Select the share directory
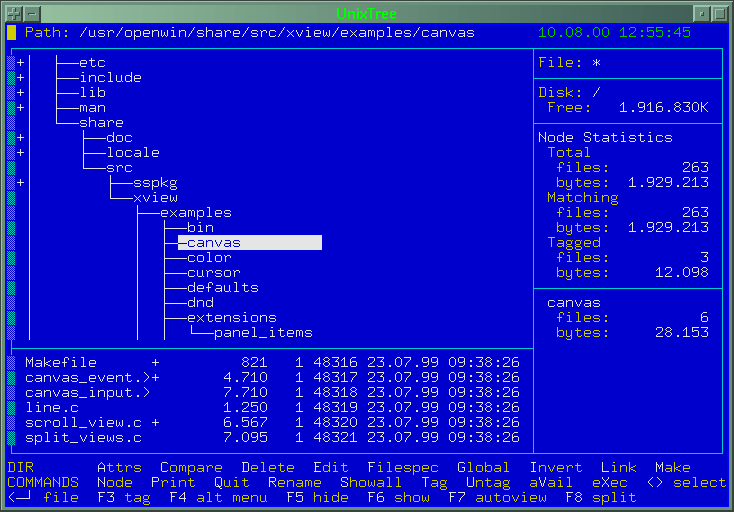Viewport: 734px width, 512px height. 101,122
